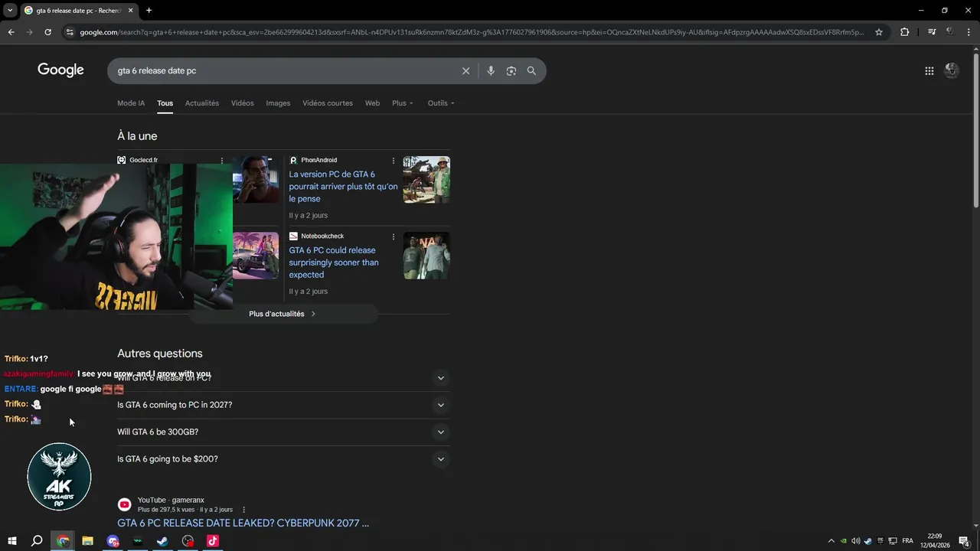Open options menu for Notebookcheck article
The height and width of the screenshot is (551, 980).
[394, 236]
